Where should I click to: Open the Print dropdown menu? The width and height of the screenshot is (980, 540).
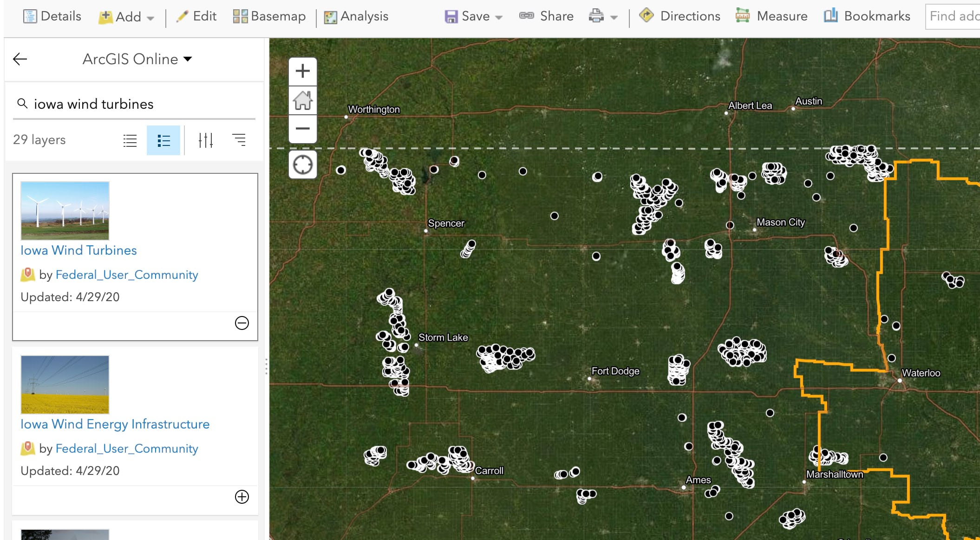pos(603,16)
